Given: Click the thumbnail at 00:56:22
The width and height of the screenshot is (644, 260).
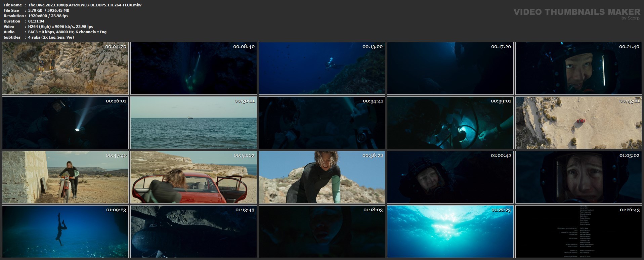Looking at the screenshot, I should pyautogui.click(x=322, y=177).
